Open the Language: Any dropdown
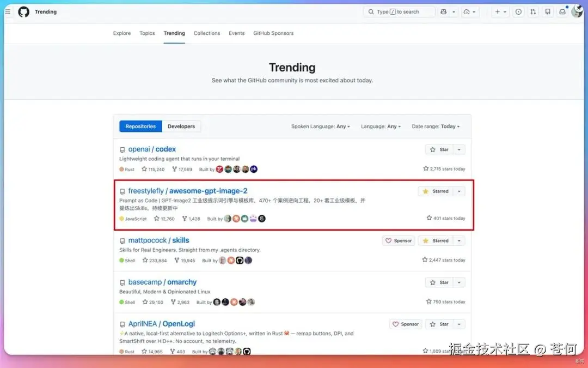Screen dimensions: 588x368 (x=381, y=126)
